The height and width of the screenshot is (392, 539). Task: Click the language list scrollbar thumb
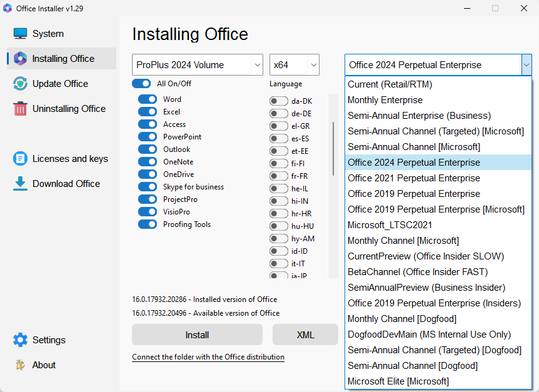(333, 148)
